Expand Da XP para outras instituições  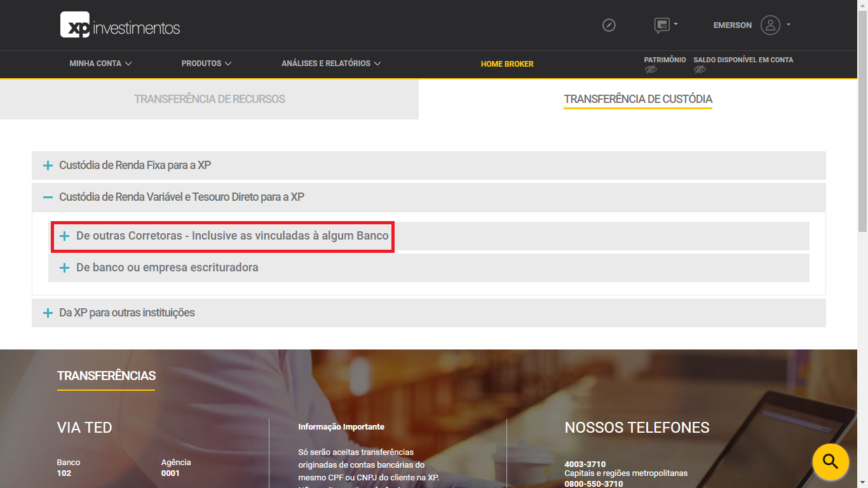pos(429,313)
